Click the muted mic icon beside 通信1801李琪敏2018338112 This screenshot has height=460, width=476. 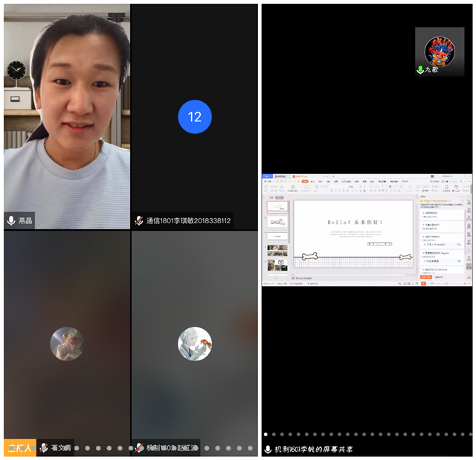139,220
